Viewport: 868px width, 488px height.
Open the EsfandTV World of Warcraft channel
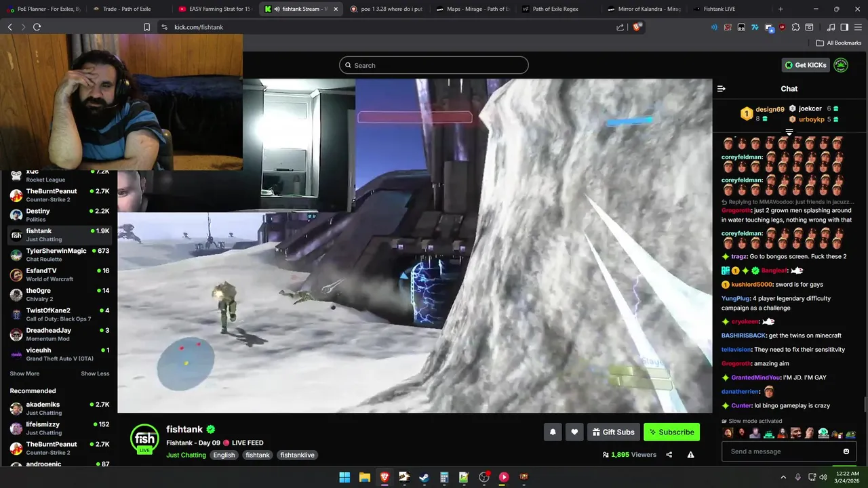[59, 274]
